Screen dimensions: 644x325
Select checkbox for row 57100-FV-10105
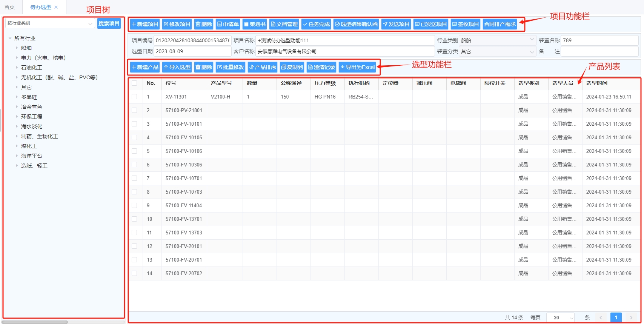click(134, 137)
